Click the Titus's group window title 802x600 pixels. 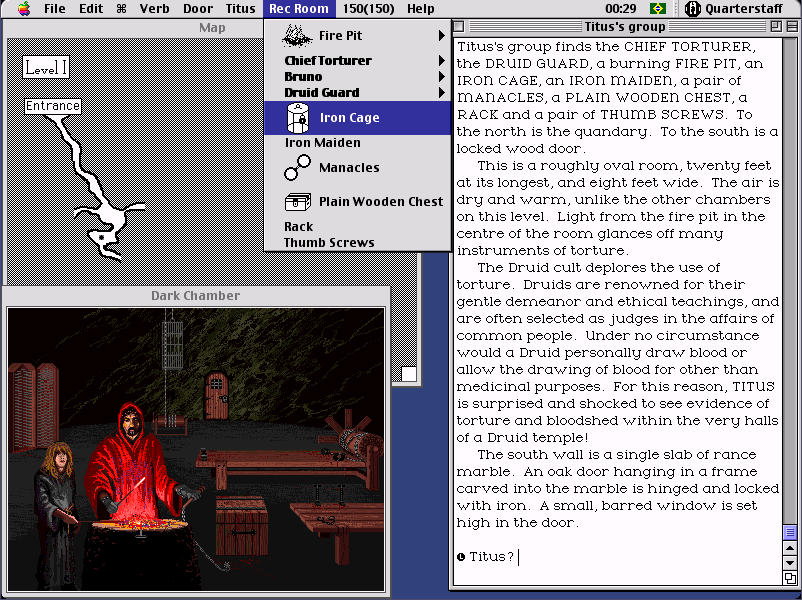625,27
